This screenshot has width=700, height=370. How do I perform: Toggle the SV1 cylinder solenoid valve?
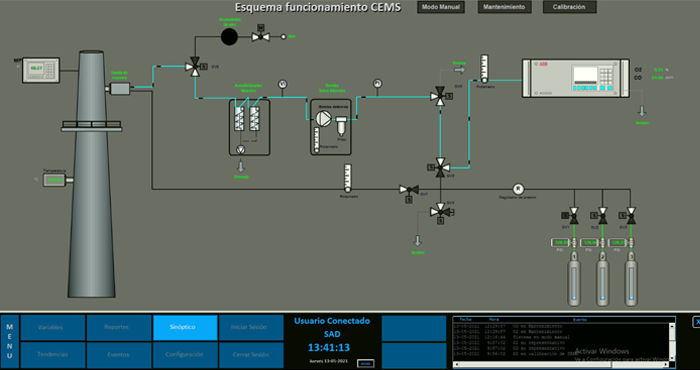pyautogui.click(x=574, y=216)
